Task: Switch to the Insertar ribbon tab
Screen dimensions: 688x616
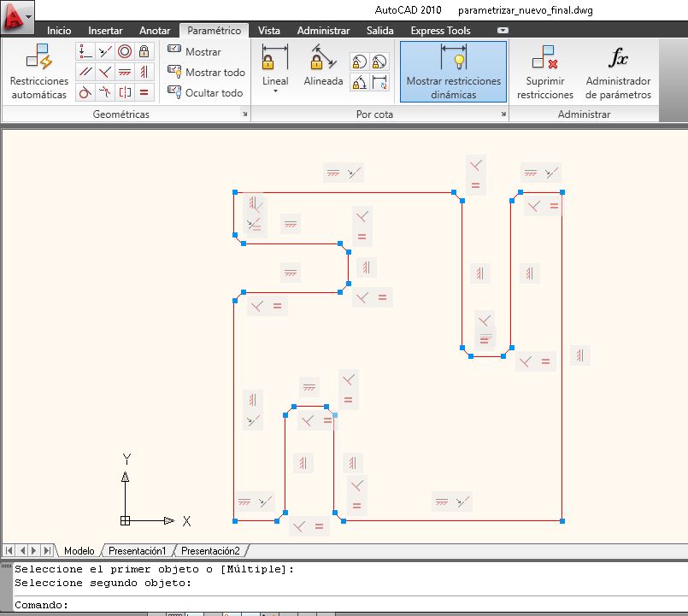Action: pos(105,30)
